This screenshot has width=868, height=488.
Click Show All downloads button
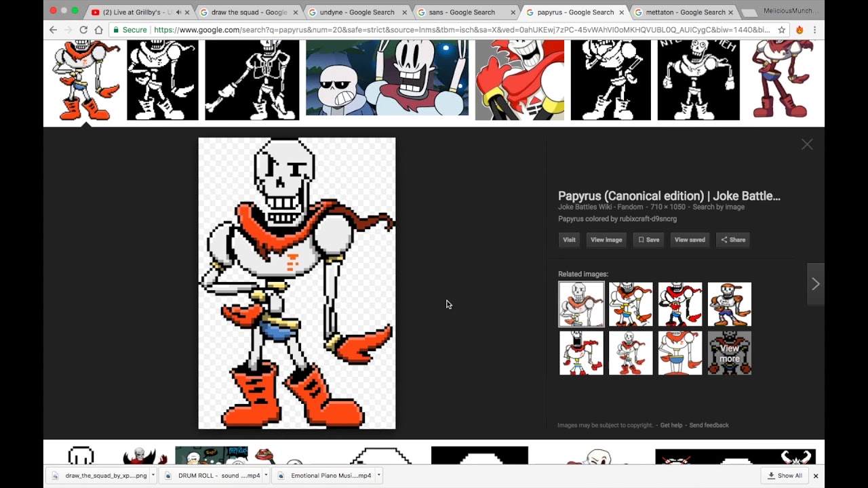pos(785,476)
